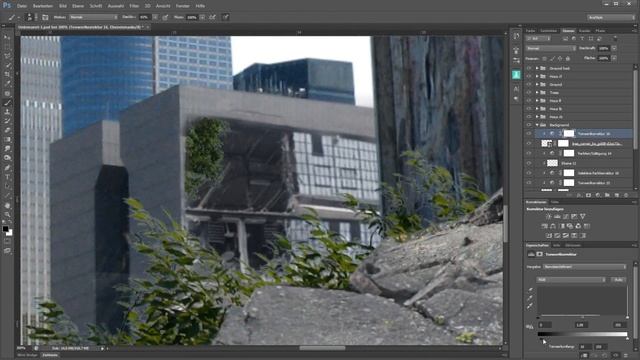Add an Invert adjustment

pyautogui.click(x=549, y=236)
